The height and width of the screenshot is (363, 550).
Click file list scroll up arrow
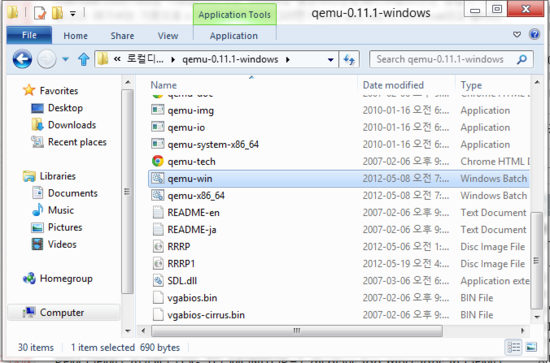pos(537,82)
